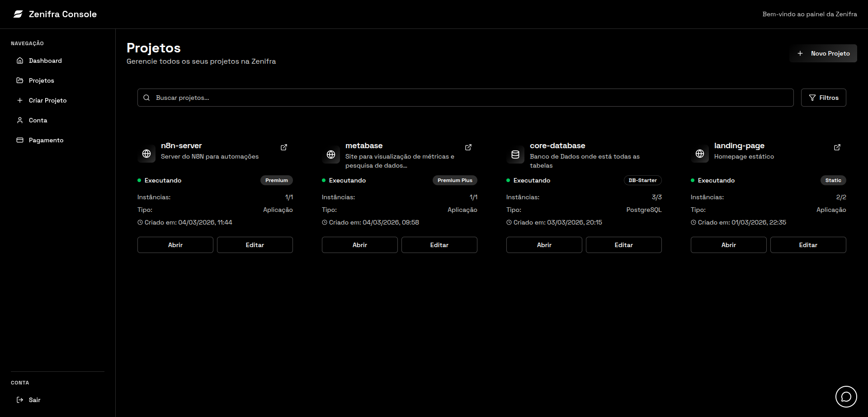This screenshot has height=417, width=868.
Task: Click the Premium Plus badge on metabase
Action: pos(455,180)
